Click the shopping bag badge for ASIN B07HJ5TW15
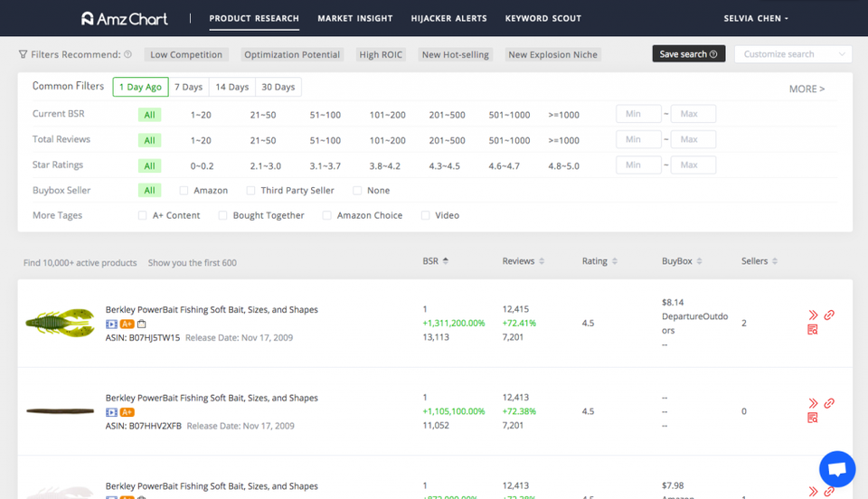This screenshot has width=868, height=499. coord(142,325)
